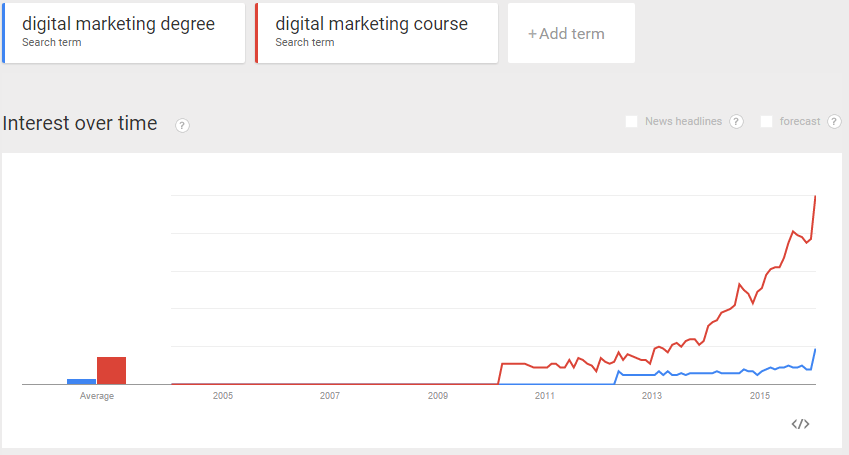Edit the digital marketing course term
This screenshot has height=455, width=849.
[x=377, y=33]
